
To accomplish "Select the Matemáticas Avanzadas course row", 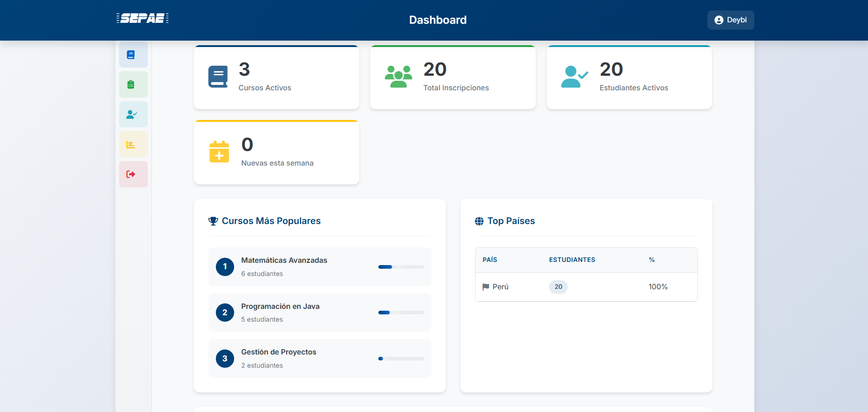I will tap(319, 266).
